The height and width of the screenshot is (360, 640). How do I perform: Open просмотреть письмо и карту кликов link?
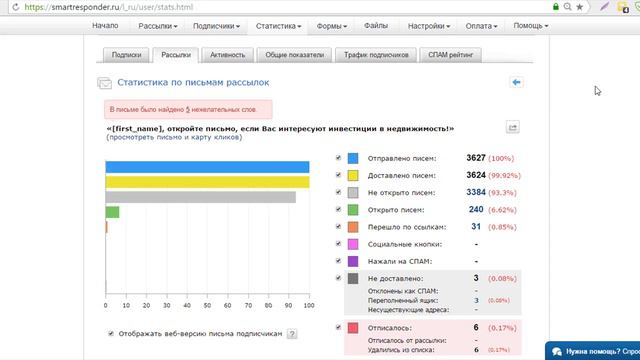(x=174, y=137)
